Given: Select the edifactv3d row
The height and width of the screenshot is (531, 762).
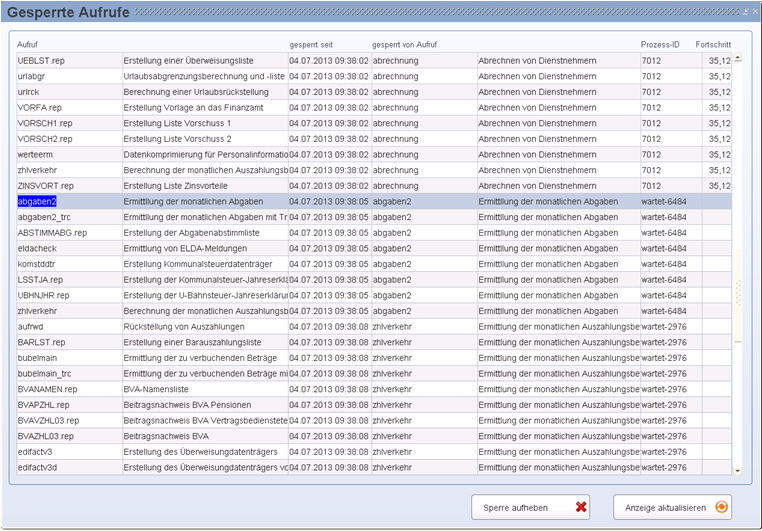Looking at the screenshot, I should [x=374, y=467].
